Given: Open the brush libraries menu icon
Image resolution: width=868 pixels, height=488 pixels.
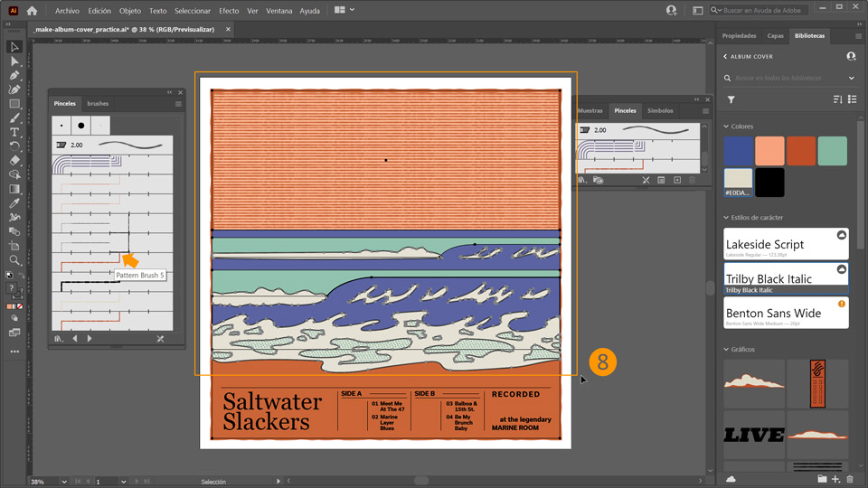Looking at the screenshot, I should coord(59,339).
